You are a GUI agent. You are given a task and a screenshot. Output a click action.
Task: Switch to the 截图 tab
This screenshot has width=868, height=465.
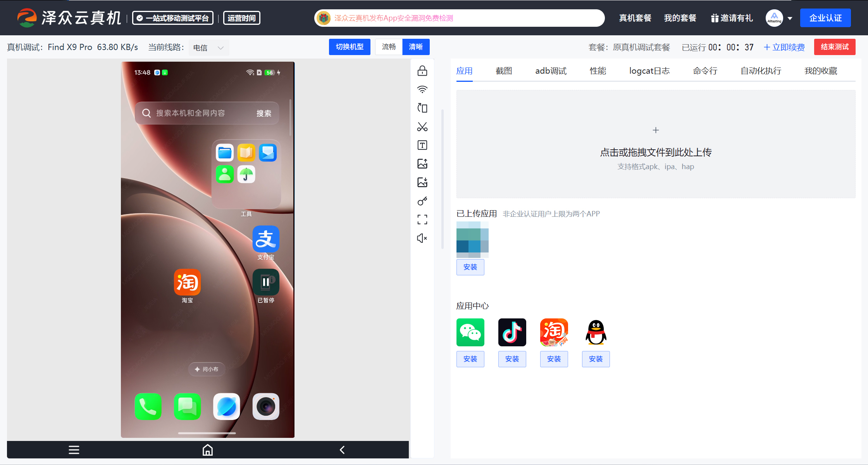(x=504, y=71)
